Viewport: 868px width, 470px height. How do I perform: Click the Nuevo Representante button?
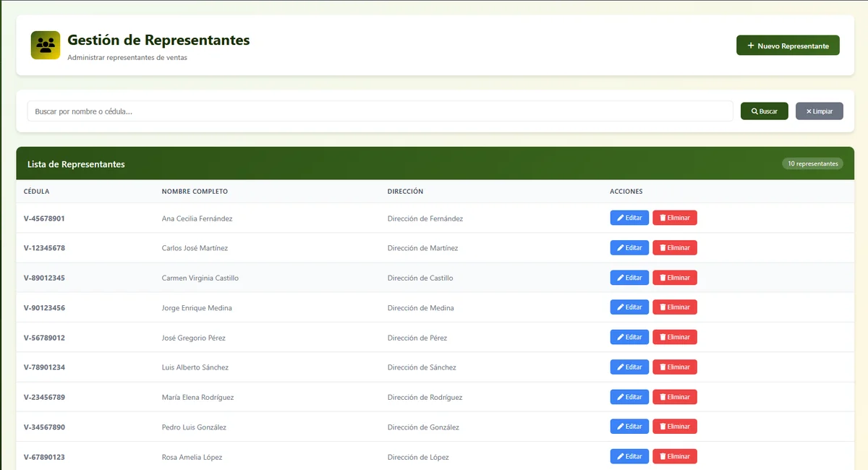pos(788,46)
